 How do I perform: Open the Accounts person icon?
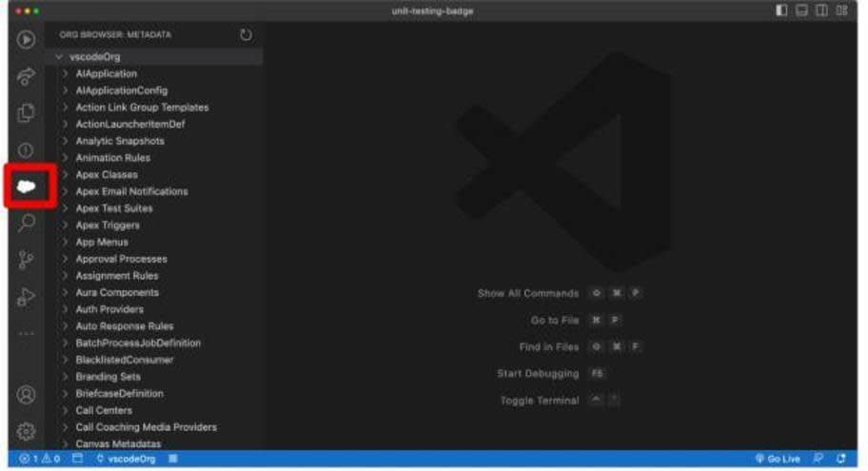[x=26, y=395]
